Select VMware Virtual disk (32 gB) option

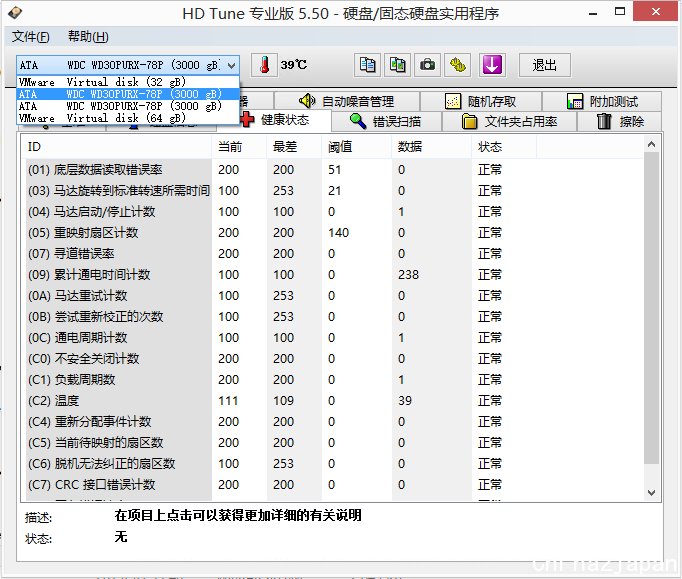127,82
